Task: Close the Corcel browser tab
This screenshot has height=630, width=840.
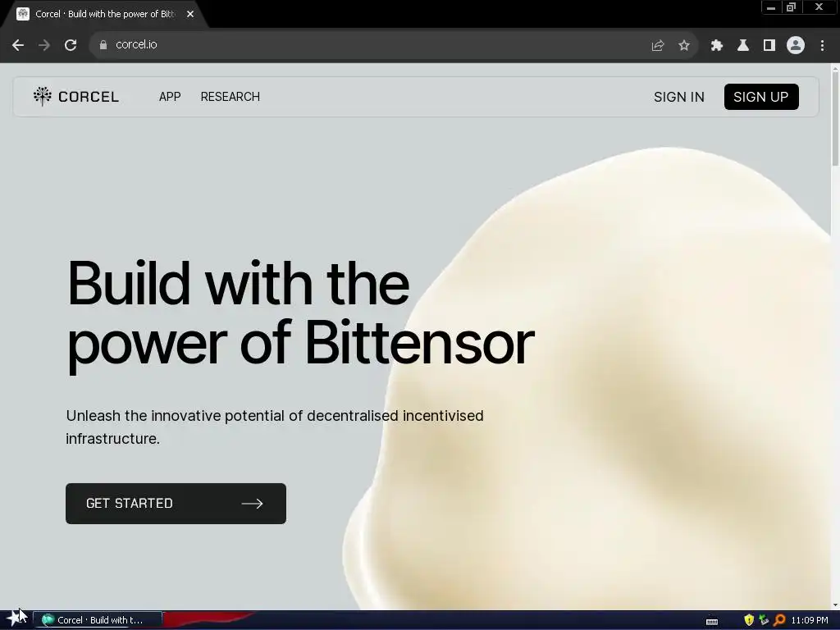Action: tap(190, 14)
